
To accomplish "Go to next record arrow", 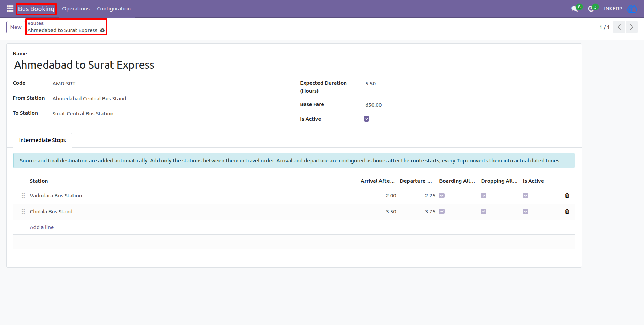I will click(x=631, y=27).
